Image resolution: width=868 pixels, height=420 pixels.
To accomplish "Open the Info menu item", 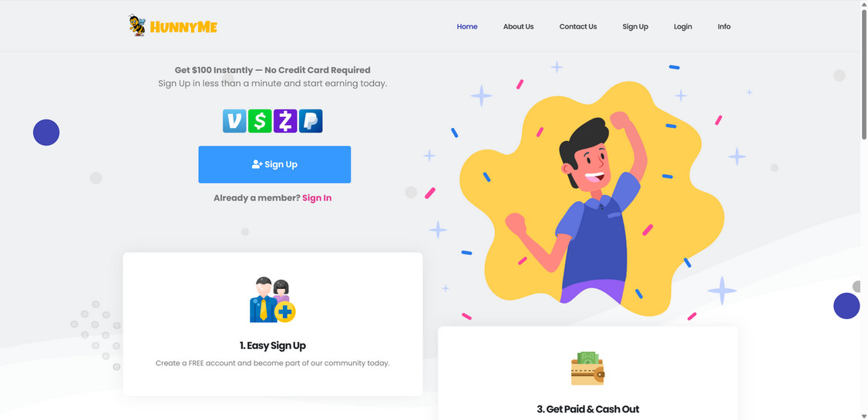I will point(724,26).
